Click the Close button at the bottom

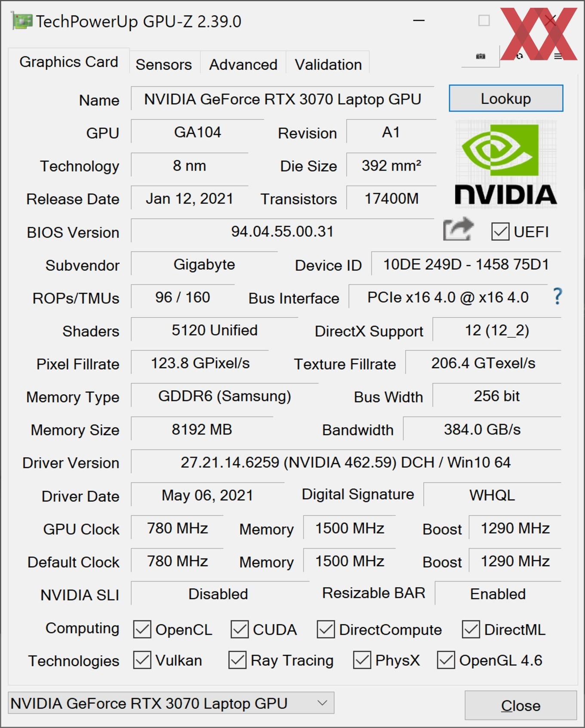pos(520,706)
